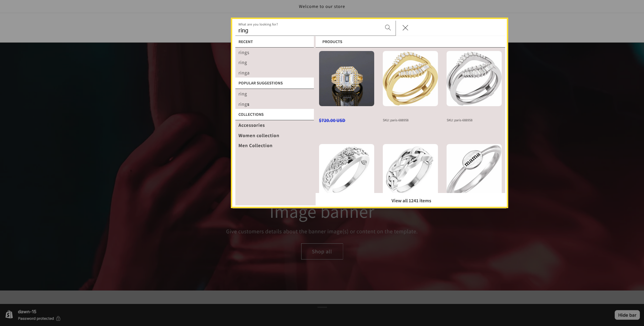Screen dimensions: 644x326
Task: Click the magnifying glass search icon
Action: [388, 28]
